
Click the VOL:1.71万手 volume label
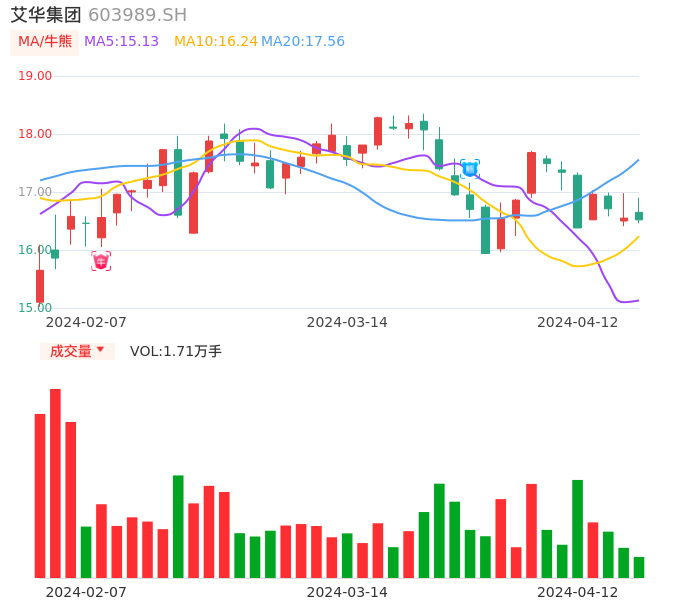(x=175, y=351)
